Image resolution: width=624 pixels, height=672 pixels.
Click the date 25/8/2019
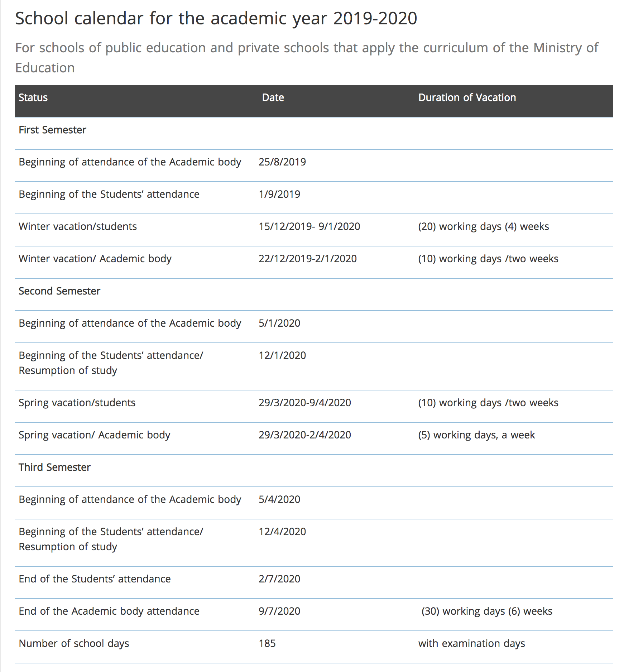coord(282,162)
